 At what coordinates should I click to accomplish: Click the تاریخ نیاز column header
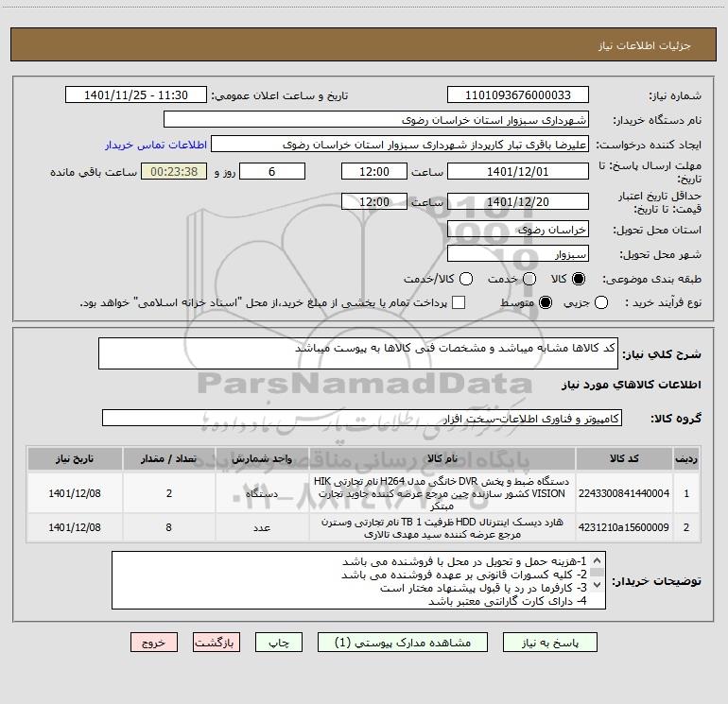tap(75, 458)
